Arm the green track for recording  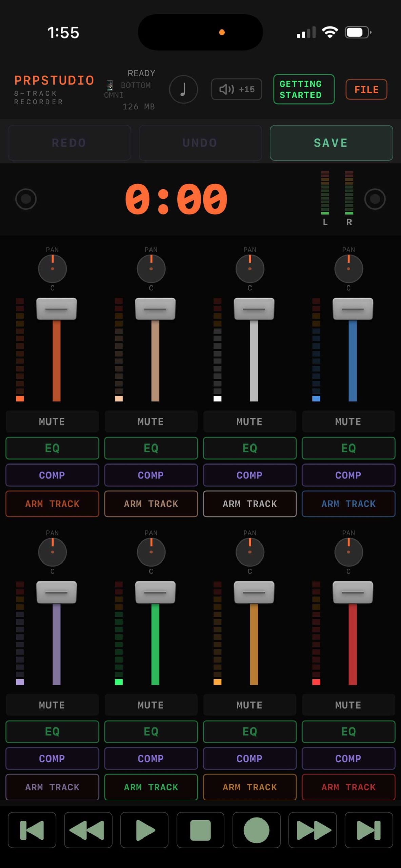(x=151, y=787)
